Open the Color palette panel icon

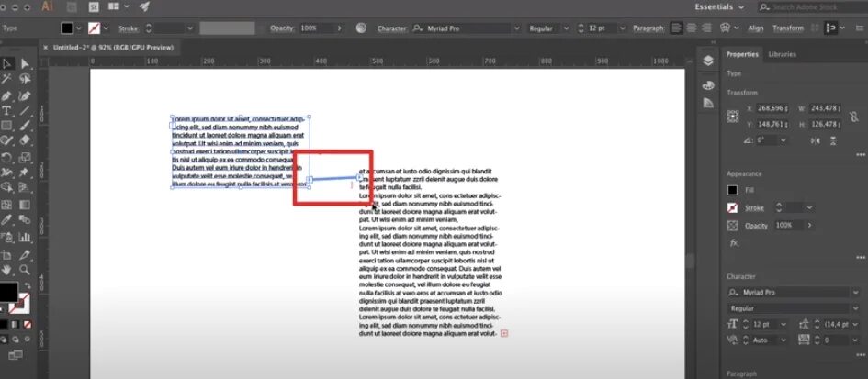(x=708, y=85)
